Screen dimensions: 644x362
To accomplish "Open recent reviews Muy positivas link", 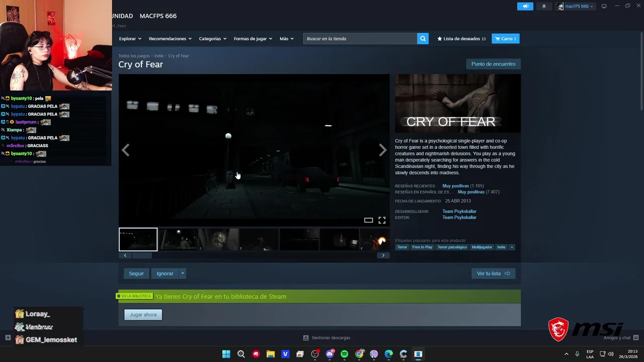I will (x=455, y=186).
